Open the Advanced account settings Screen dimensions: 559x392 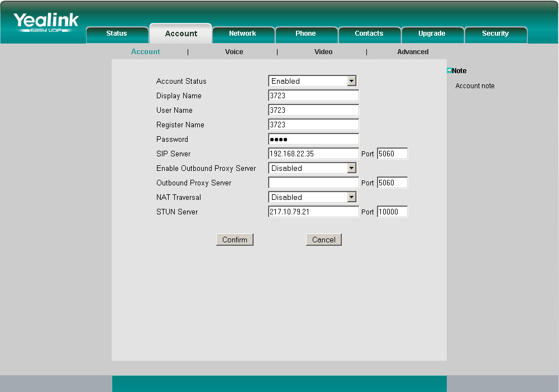tap(413, 52)
